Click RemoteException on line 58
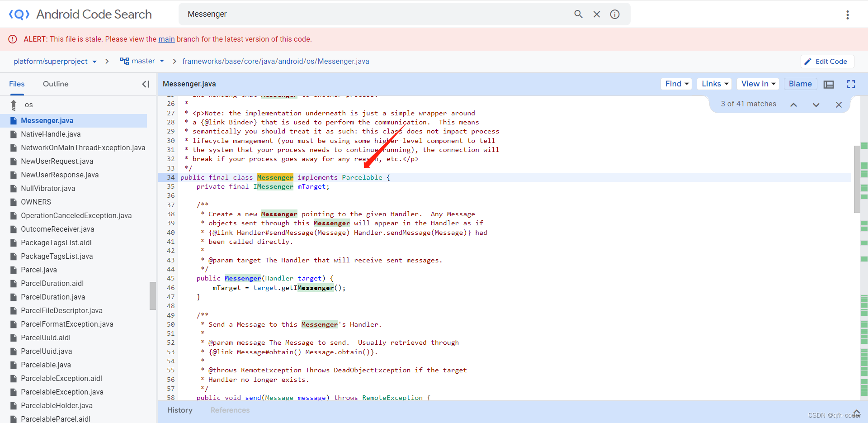Screen dimensions: 868x423 click(x=392, y=398)
